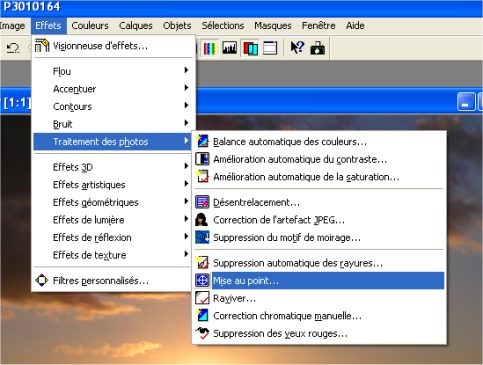
Task: Expand the Flou submenu arrow
Action: click(x=186, y=70)
